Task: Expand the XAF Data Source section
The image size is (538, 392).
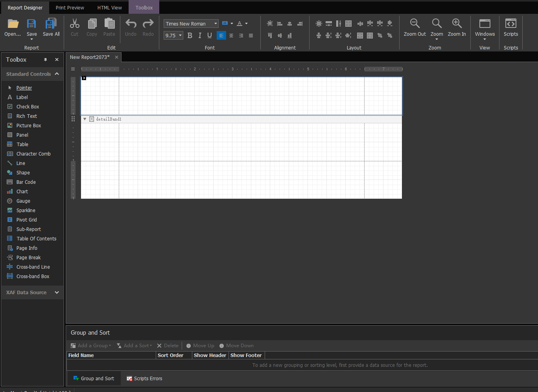Action: (x=57, y=292)
